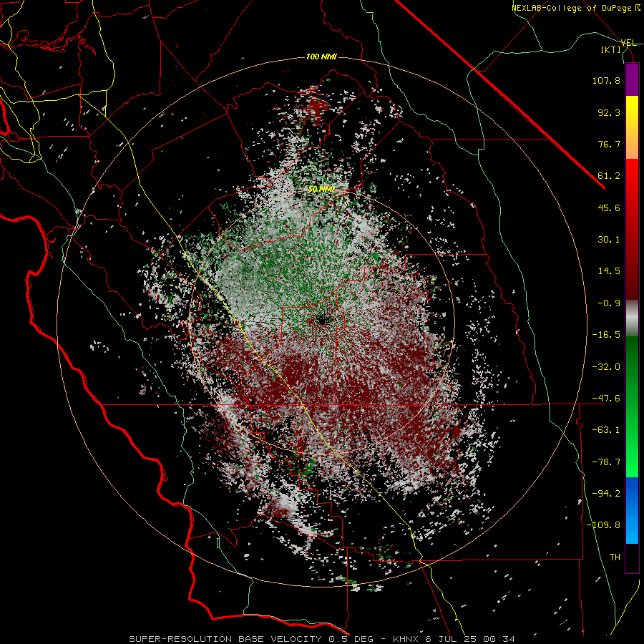The width and height of the screenshot is (644, 644).
Task: Click the radar site at the velocity center
Action: (x=323, y=320)
